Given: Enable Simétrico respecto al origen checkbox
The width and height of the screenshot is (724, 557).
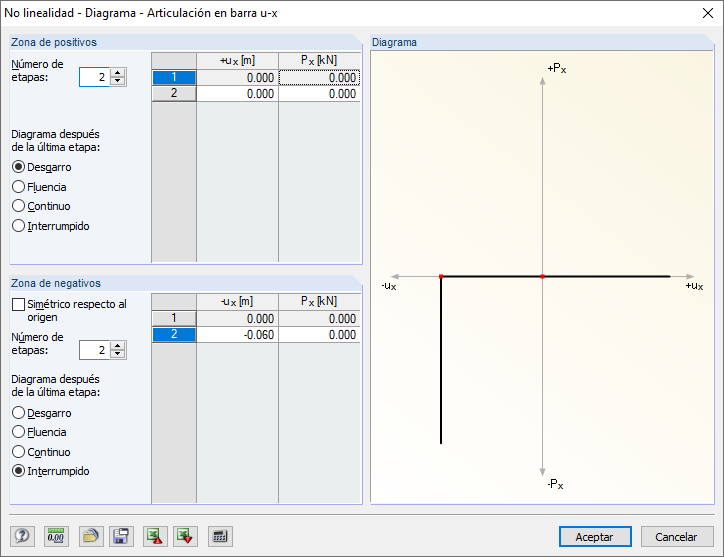Looking at the screenshot, I should (18, 304).
